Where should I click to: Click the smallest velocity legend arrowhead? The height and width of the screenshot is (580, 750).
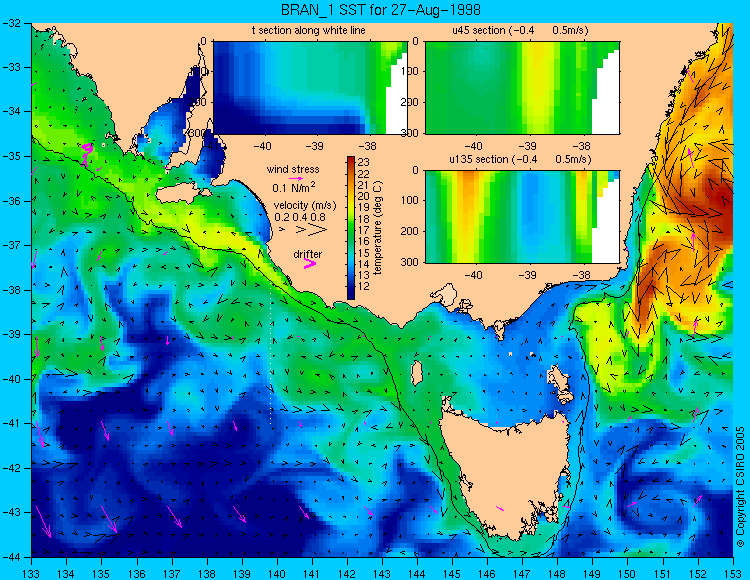point(283,230)
